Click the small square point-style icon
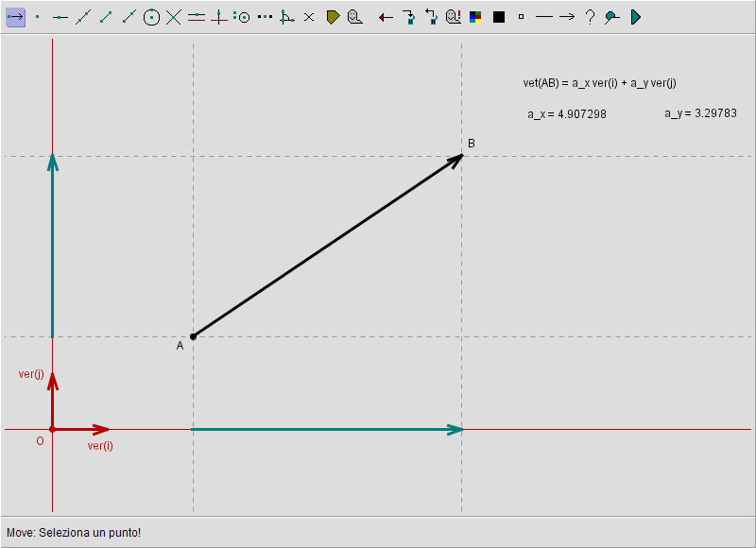 tap(521, 17)
